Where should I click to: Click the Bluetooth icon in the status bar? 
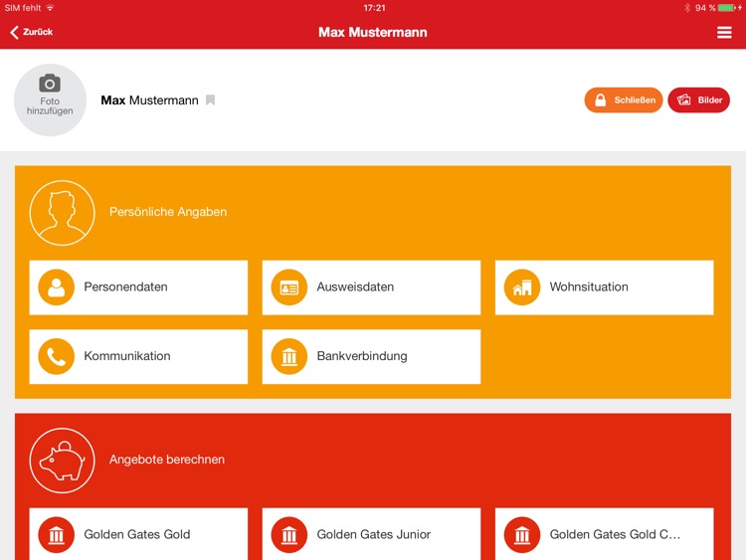point(686,8)
